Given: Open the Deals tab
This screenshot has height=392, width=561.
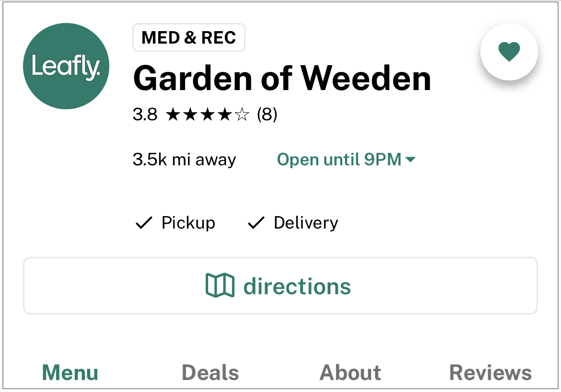Looking at the screenshot, I should (210, 373).
